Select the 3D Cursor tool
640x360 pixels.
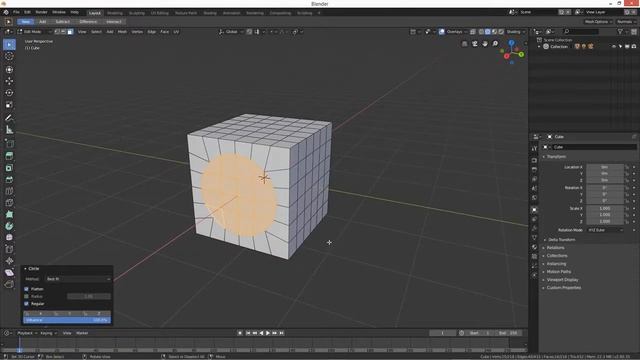click(x=9, y=56)
